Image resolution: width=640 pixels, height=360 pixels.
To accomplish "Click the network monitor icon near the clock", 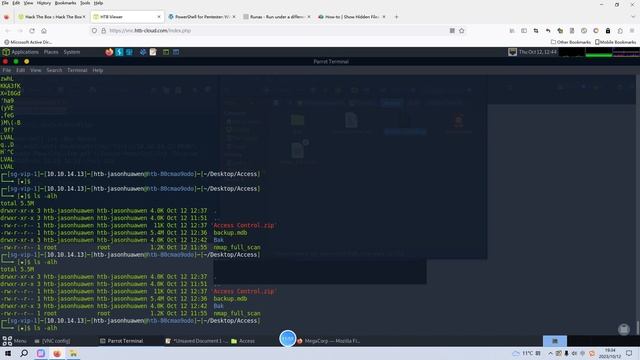I will 512,52.
